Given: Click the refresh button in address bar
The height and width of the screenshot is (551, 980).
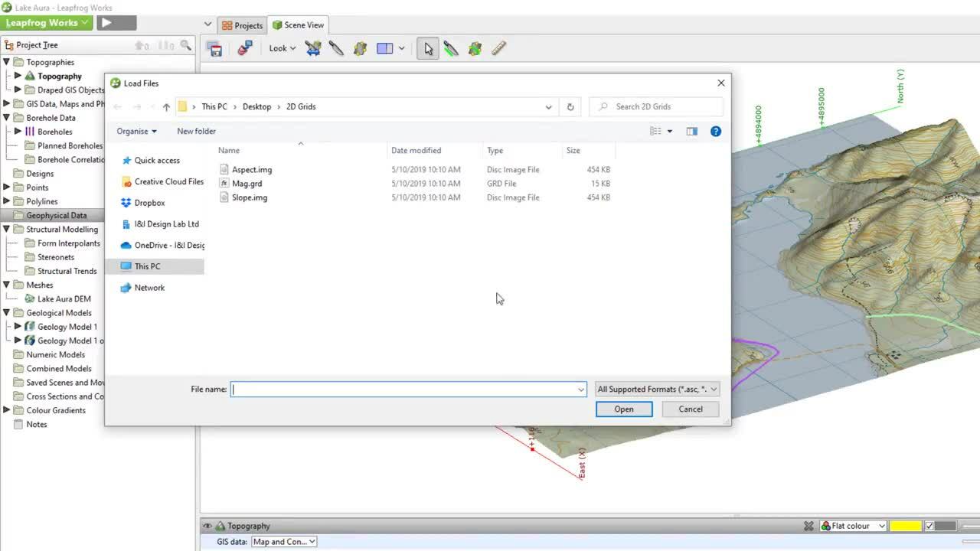Looking at the screenshot, I should pos(570,107).
